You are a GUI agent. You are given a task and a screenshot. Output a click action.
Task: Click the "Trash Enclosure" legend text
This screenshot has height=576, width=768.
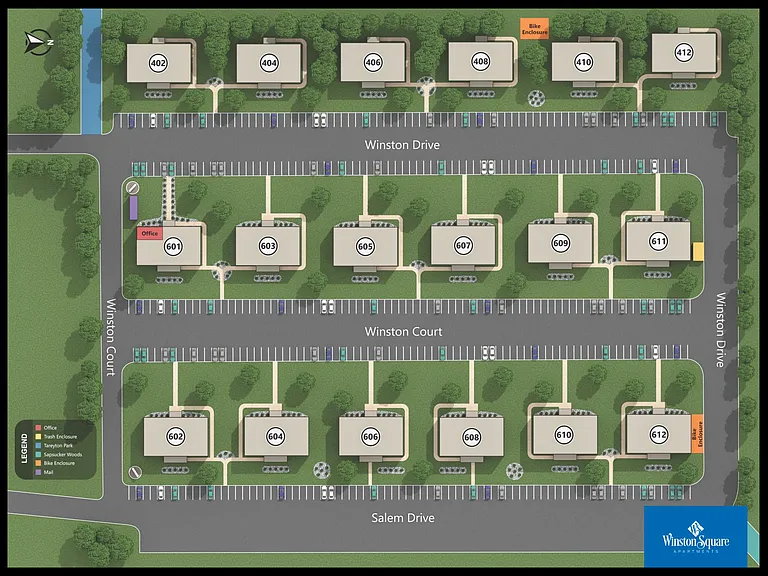[x=61, y=437]
